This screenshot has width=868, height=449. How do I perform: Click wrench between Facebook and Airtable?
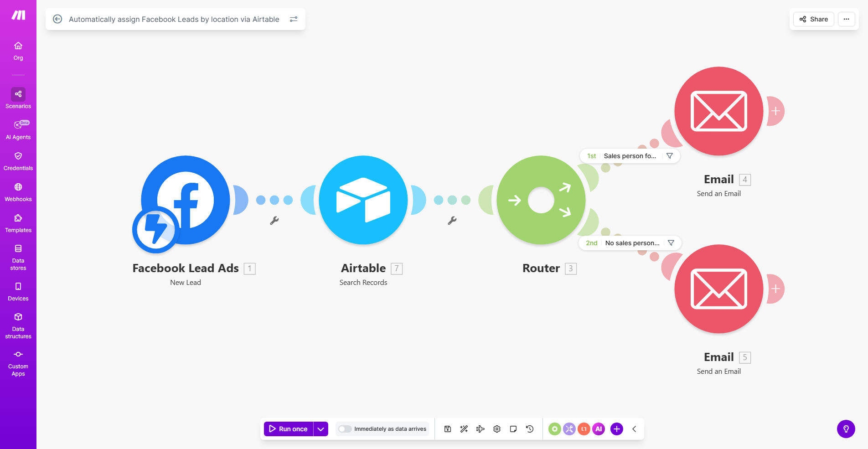274,221
